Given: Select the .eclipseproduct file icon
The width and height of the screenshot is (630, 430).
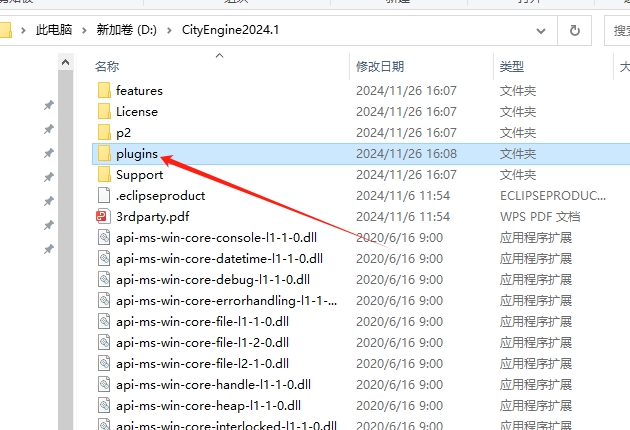Looking at the screenshot, I should 104,195.
